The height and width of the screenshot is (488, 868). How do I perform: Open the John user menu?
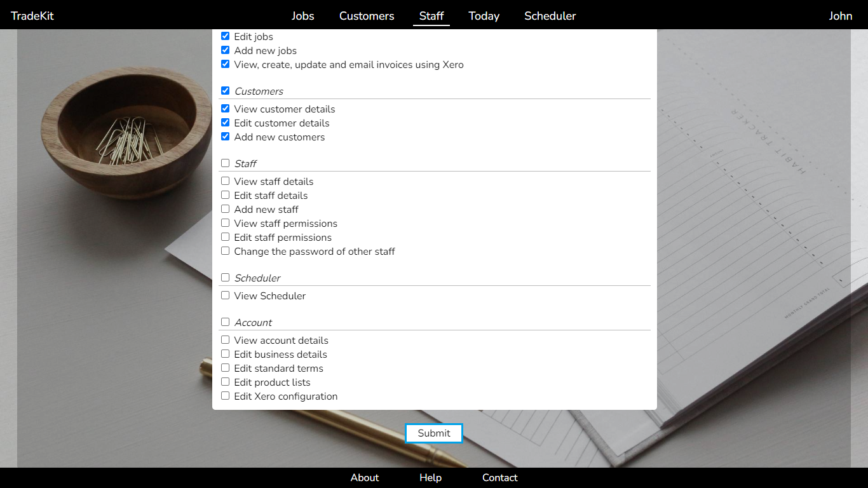click(x=841, y=16)
